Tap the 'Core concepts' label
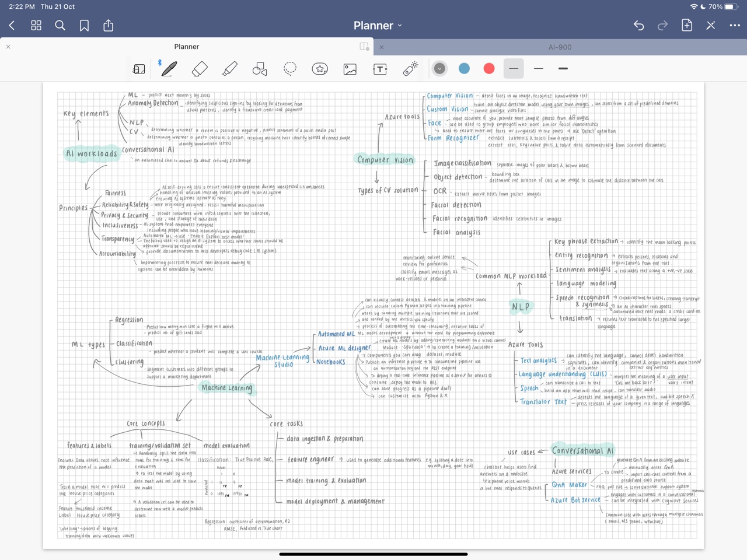The width and height of the screenshot is (747, 560). pyautogui.click(x=146, y=423)
